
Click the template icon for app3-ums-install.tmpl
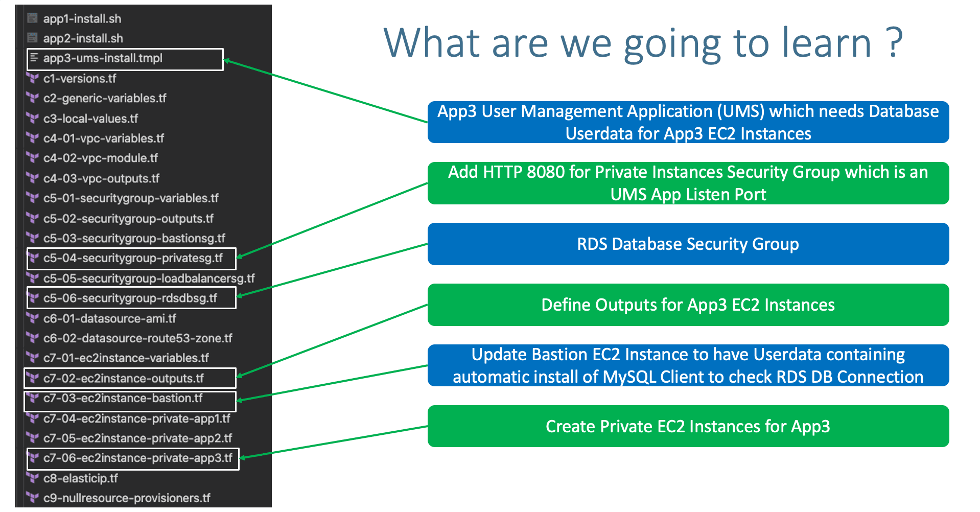(x=34, y=58)
